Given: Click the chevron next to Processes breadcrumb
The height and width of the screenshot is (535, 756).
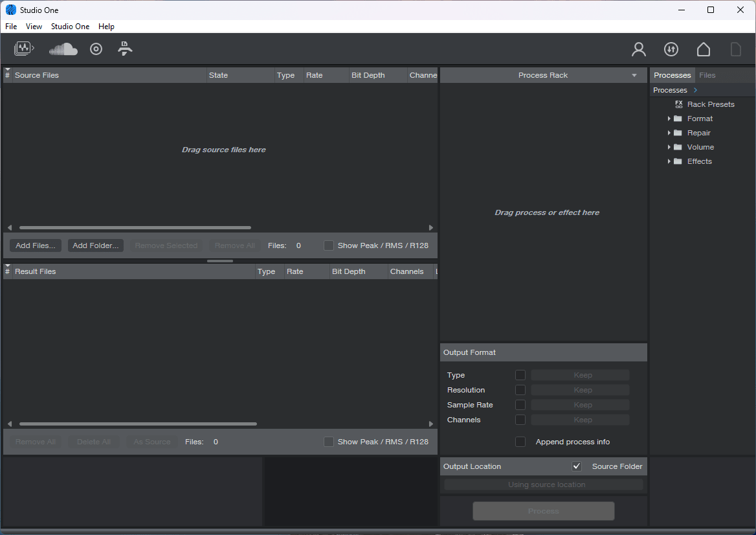Looking at the screenshot, I should pyautogui.click(x=695, y=90).
